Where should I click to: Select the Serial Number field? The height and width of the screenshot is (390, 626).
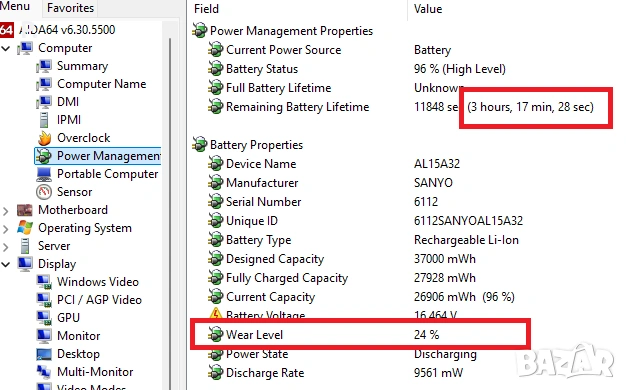[263, 202]
